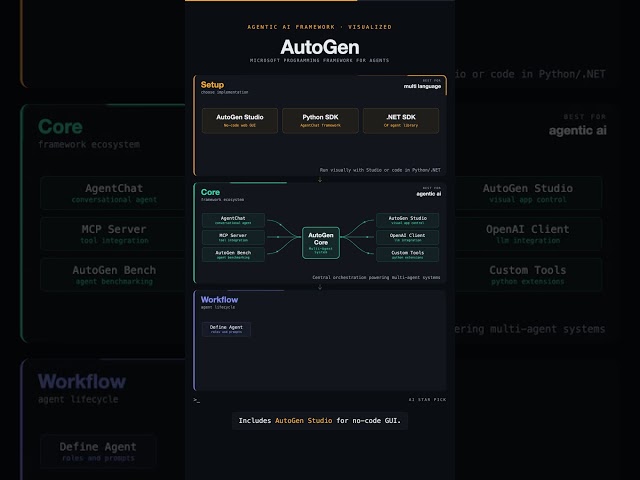Click the 'Microsoft programming framework for agents' subtitle
Viewport: 640px width, 480px height.
tap(319, 60)
